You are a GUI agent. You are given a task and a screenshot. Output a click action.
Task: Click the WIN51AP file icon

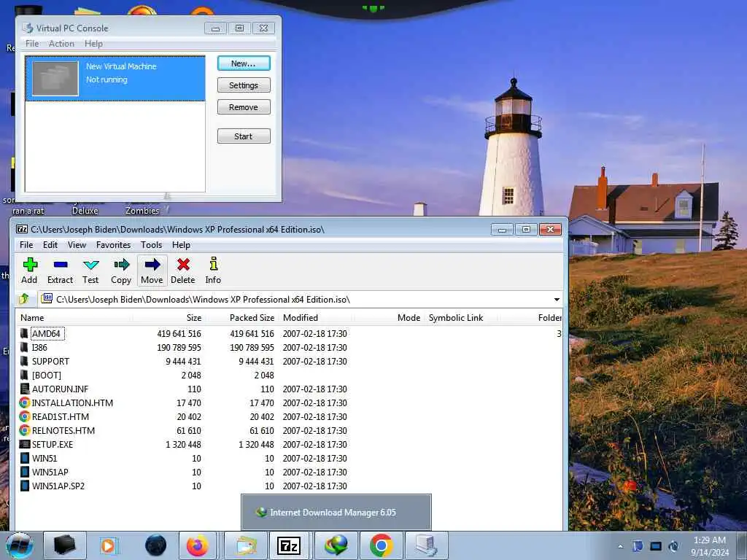click(x=24, y=472)
